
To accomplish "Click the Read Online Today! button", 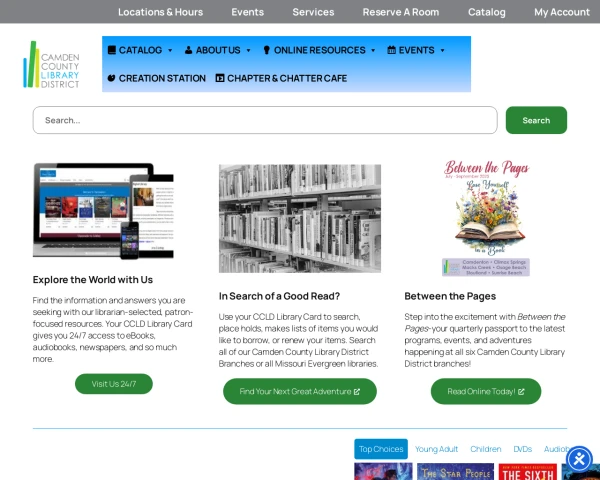I will tap(486, 392).
